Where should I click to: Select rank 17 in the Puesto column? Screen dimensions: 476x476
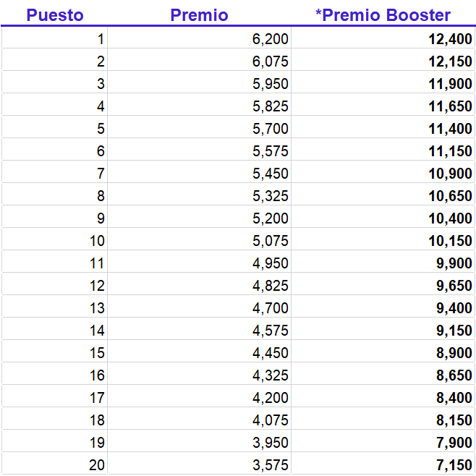[55, 396]
